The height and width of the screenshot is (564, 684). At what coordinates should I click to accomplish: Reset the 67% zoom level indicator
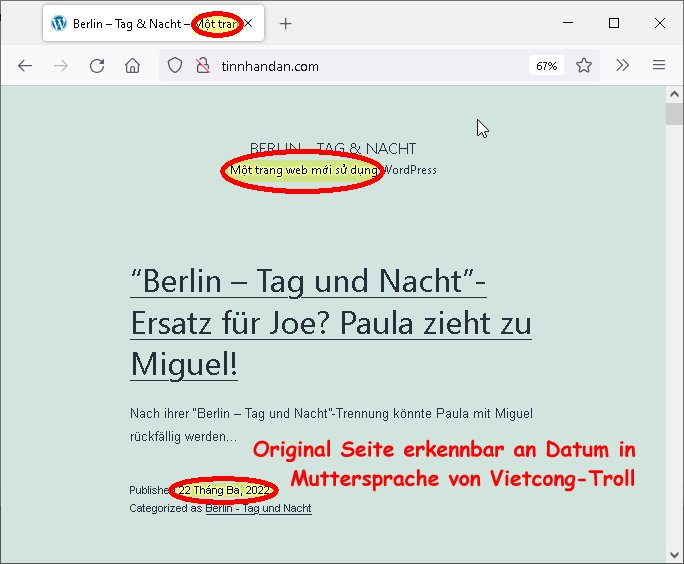[546, 66]
